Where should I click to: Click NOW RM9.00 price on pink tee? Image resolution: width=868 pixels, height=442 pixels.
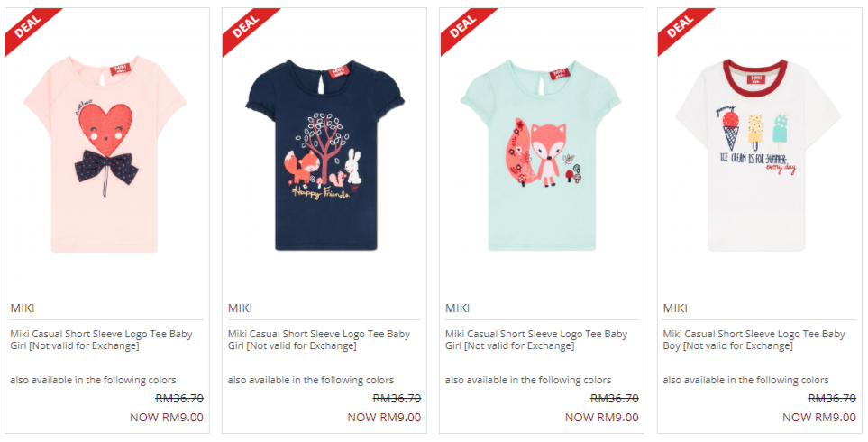click(x=167, y=417)
